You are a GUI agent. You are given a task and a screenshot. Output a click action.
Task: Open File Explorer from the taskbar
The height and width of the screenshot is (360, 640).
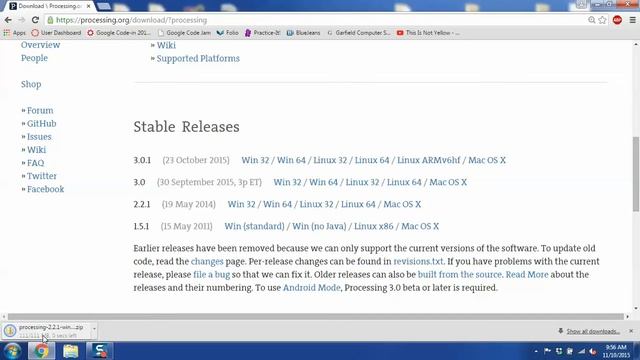[x=71, y=351]
